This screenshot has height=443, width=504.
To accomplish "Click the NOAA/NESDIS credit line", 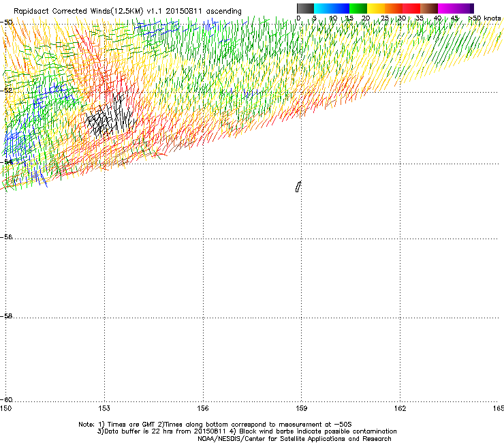I will 294,439.
